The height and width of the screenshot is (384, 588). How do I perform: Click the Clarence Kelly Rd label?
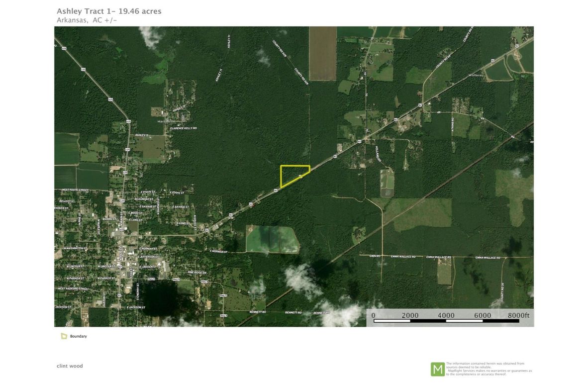point(183,128)
